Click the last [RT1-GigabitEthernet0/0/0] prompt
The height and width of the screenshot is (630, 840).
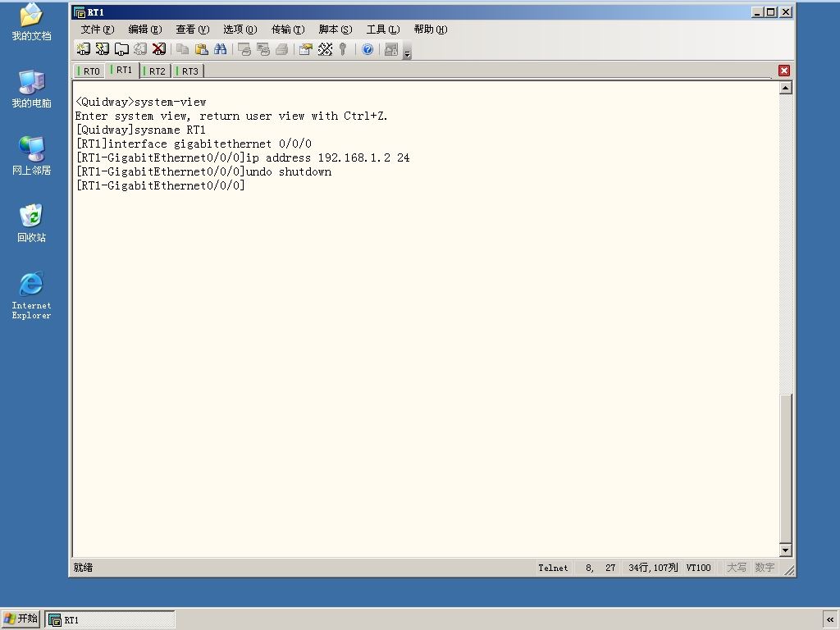pyautogui.click(x=160, y=185)
